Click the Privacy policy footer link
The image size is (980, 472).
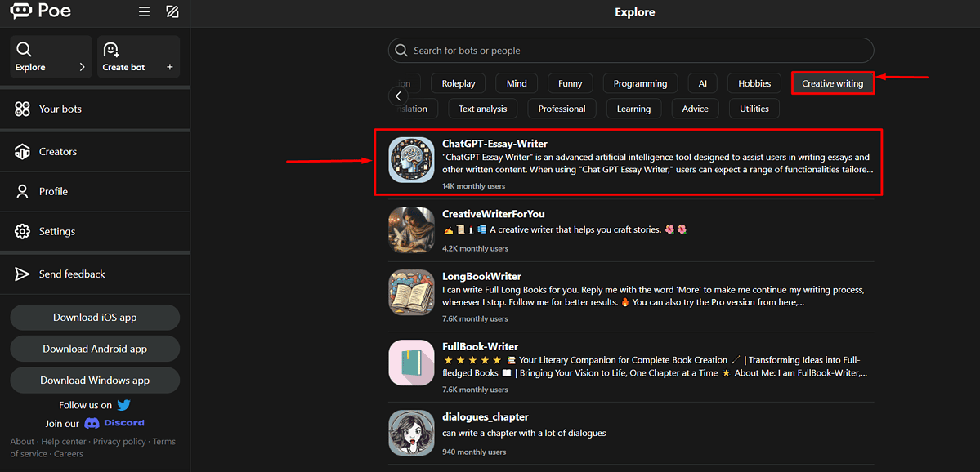[119, 442]
